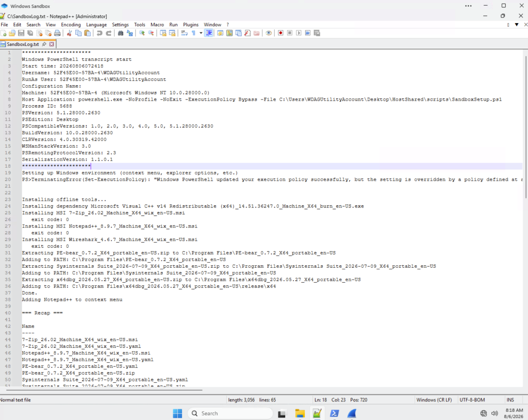Undo the last edit via toolbar
This screenshot has width=528, height=420.
click(x=100, y=33)
